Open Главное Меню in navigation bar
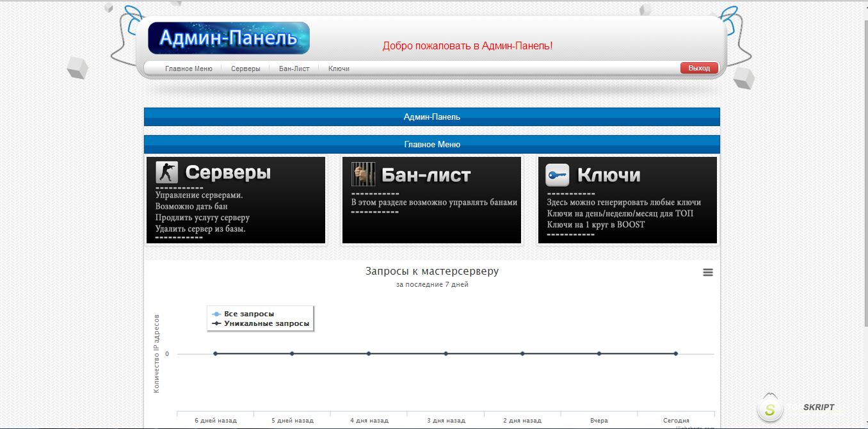The height and width of the screenshot is (429, 868). (188, 69)
